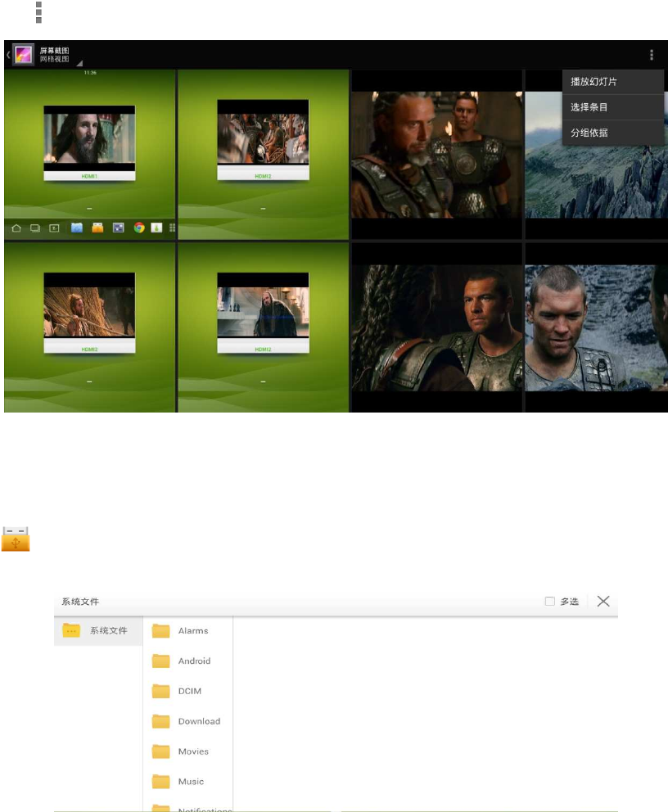Viewport: 668px width, 812px height.
Task: Open close-up thumbnail of short-haired soldier
Action: pyautogui.click(x=596, y=327)
